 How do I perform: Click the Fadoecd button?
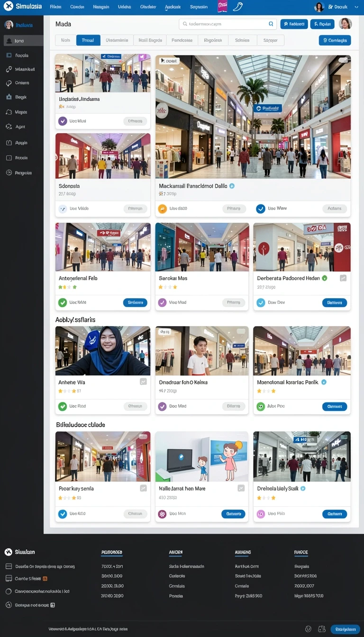click(x=294, y=24)
